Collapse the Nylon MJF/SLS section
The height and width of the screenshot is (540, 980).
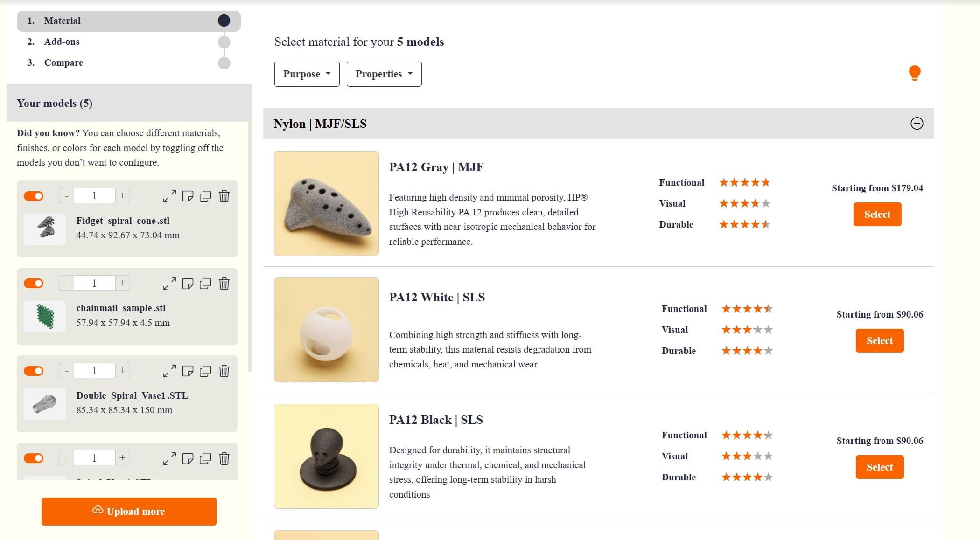click(917, 124)
